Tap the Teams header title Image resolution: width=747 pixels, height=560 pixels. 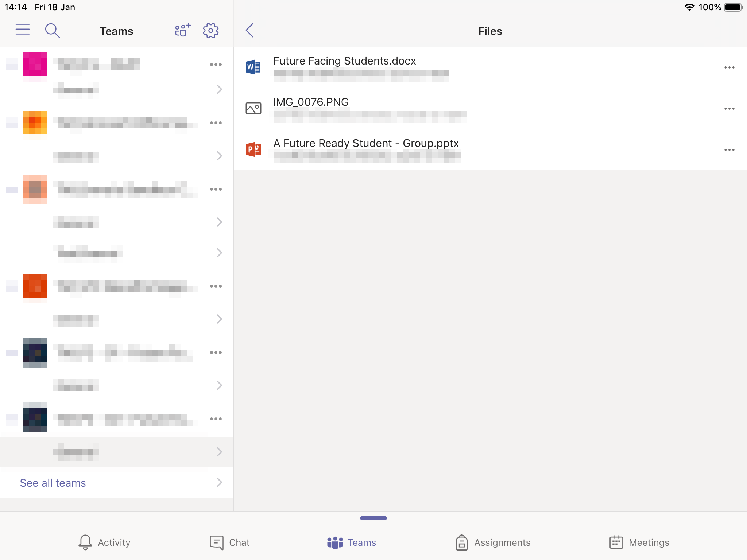[x=117, y=31]
